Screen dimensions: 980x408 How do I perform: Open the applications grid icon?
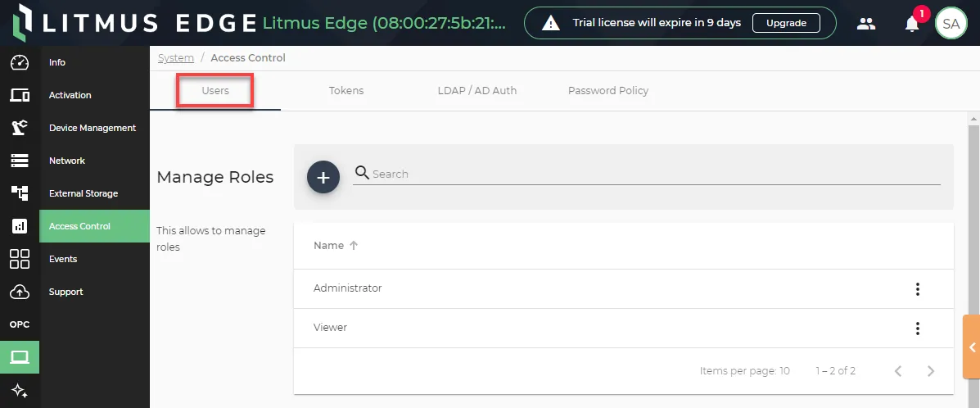click(20, 259)
